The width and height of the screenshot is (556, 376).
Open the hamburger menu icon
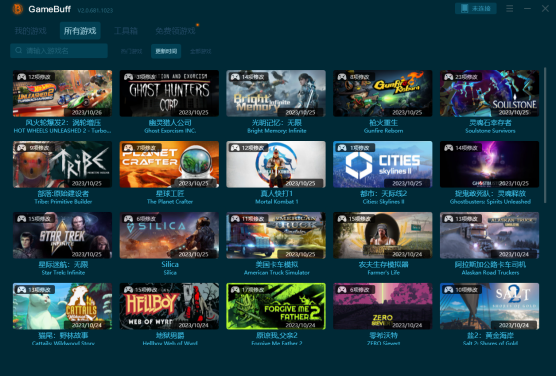(510, 8)
